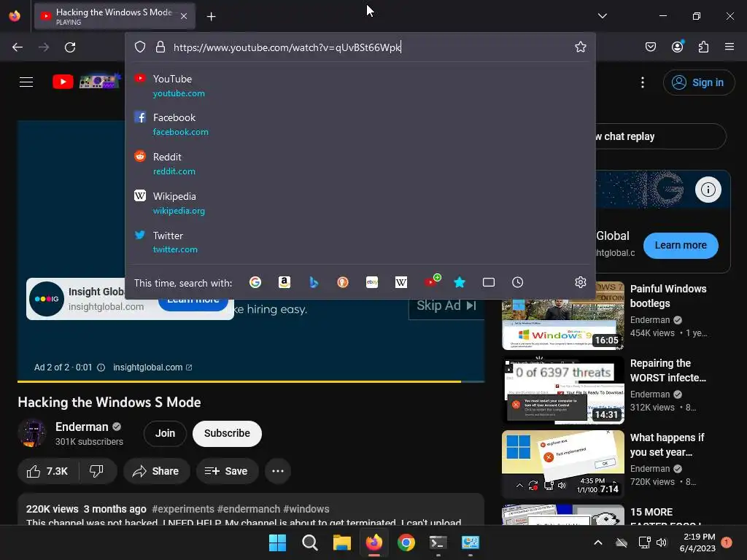Search open tabs icon
This screenshot has width=747, height=560.
[x=489, y=282]
